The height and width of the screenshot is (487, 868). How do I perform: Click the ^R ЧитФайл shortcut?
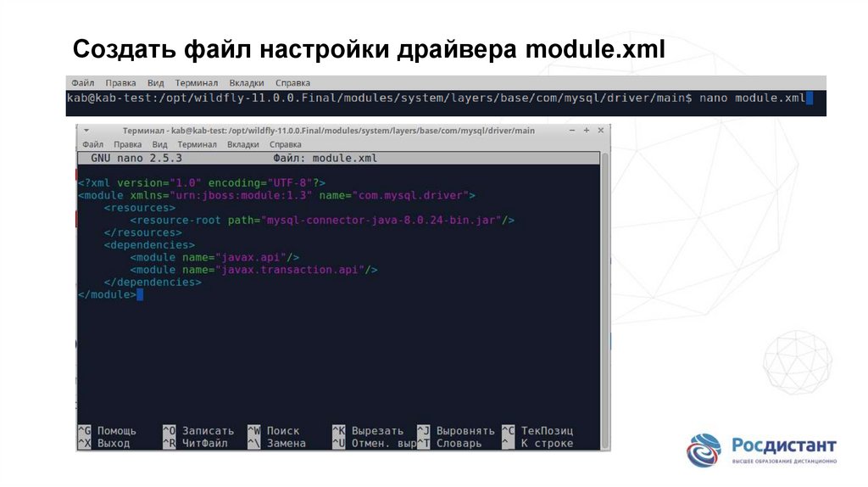coord(196,443)
